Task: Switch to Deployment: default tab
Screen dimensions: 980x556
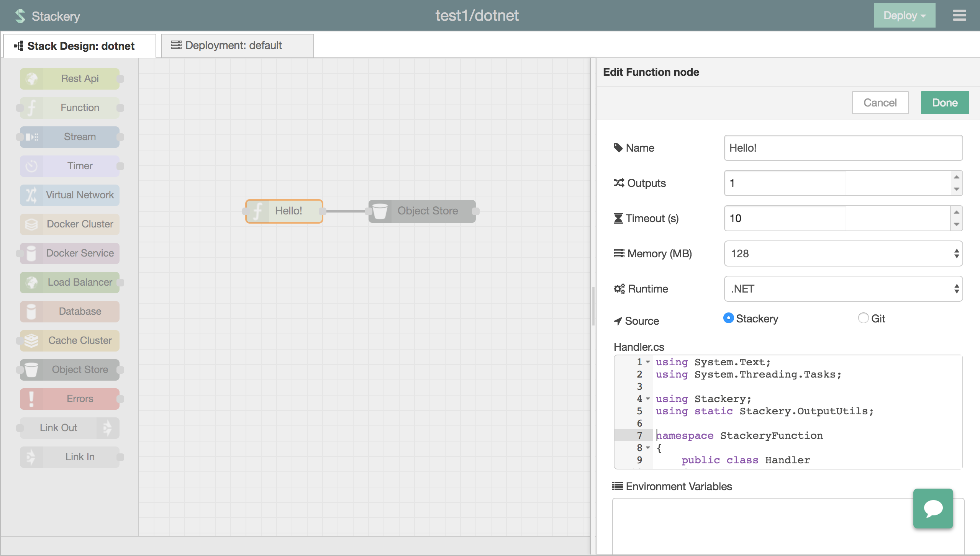Action: [x=238, y=46]
